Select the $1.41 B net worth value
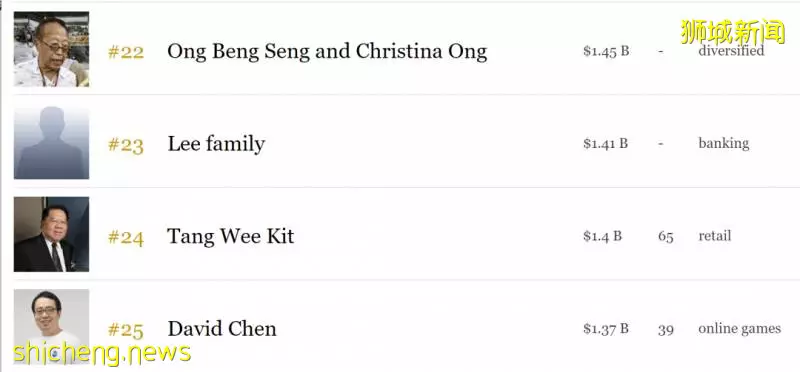 pos(606,143)
